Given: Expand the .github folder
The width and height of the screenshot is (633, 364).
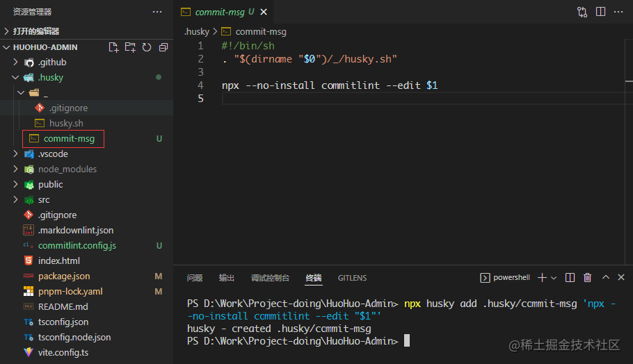Looking at the screenshot, I should coord(86,62).
